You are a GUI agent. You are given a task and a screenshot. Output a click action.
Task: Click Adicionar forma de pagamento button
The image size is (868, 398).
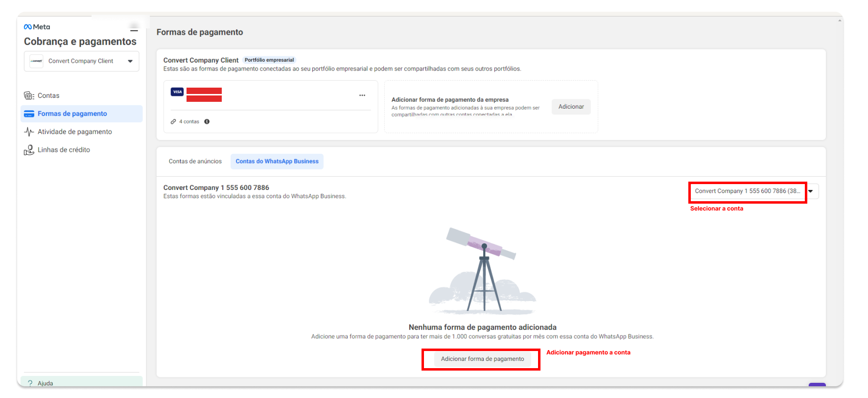(482, 359)
